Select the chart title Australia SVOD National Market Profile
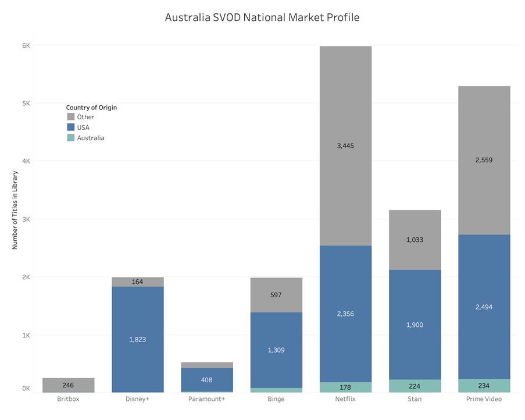525x420 pixels. tap(262, 17)
